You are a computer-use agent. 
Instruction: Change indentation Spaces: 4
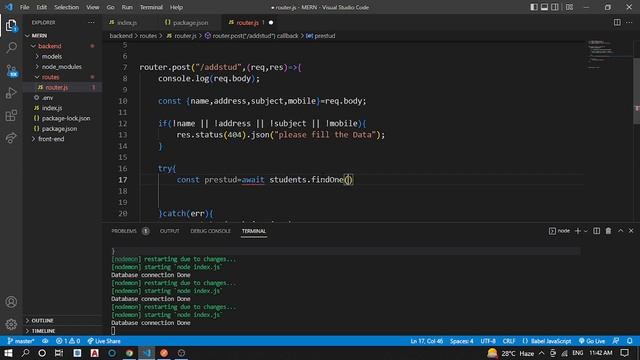click(462, 341)
